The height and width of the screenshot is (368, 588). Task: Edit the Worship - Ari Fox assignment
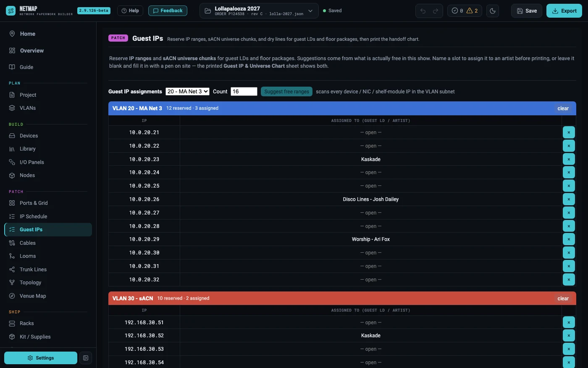coord(371,239)
